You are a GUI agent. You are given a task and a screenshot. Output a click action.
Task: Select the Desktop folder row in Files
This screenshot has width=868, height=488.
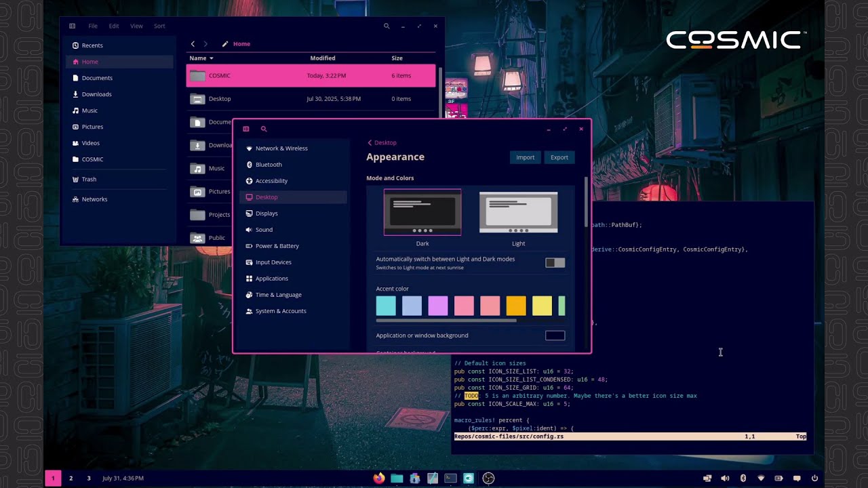click(x=311, y=99)
